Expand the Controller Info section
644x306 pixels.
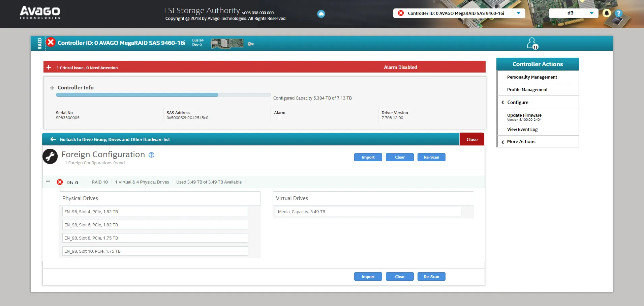tap(52, 88)
